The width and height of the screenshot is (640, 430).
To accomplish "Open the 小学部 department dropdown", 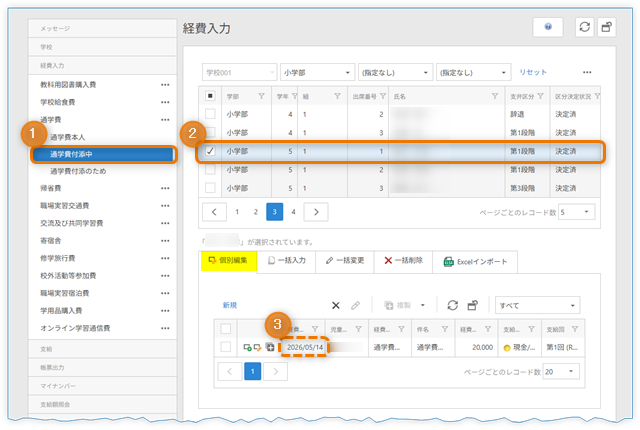I will 316,72.
